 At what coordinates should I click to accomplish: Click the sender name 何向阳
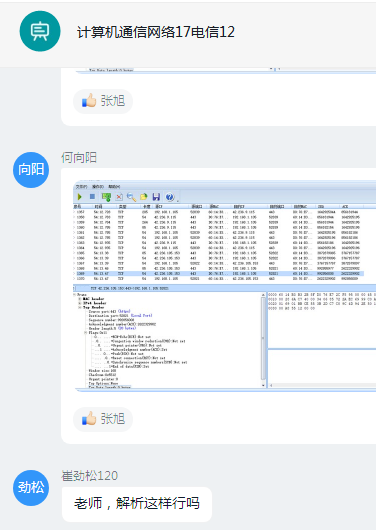pyautogui.click(x=79, y=158)
